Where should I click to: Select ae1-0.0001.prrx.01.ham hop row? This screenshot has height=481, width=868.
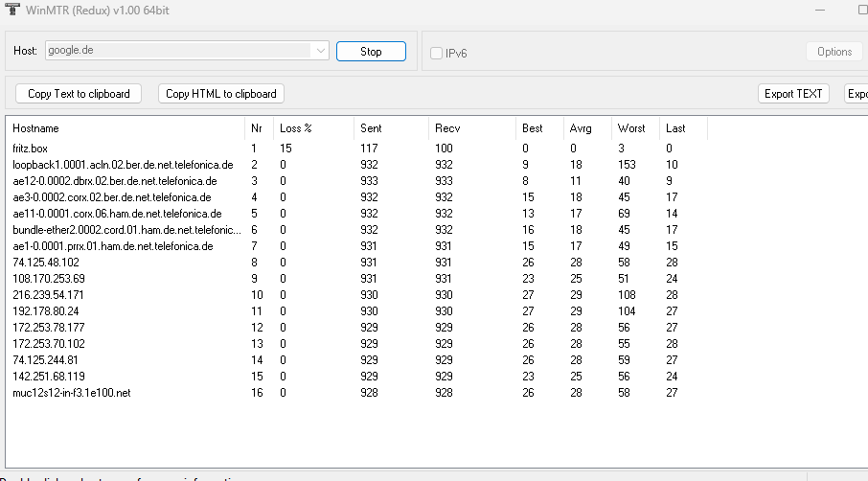(356, 246)
